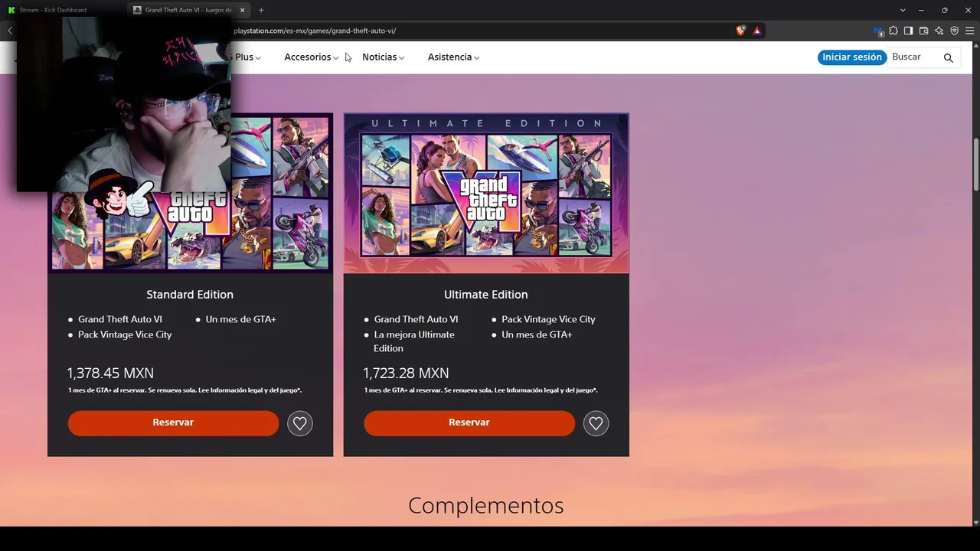Expand the Accesorios menu
The width and height of the screenshot is (980, 551).
tap(311, 57)
